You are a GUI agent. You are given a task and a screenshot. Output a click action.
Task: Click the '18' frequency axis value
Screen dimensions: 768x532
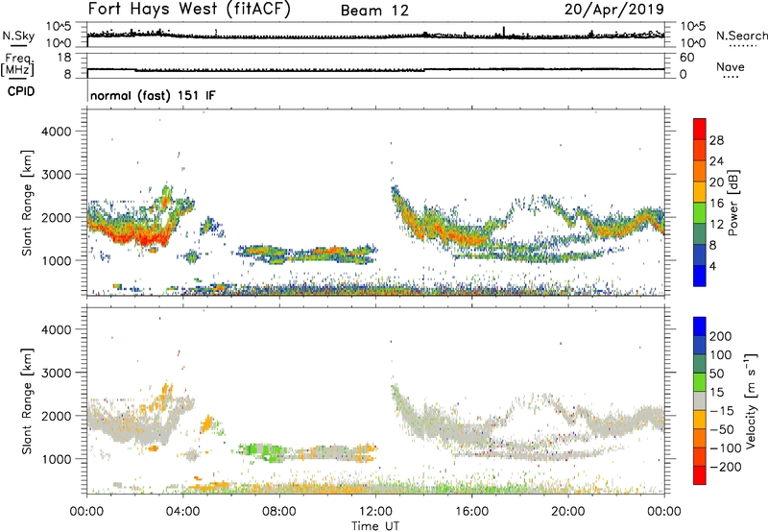click(64, 58)
